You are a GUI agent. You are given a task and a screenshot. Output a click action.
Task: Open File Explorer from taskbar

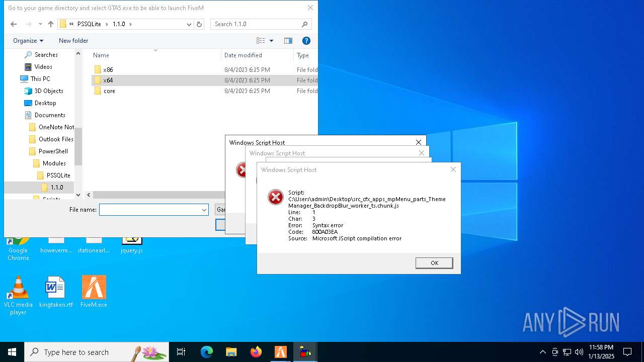click(231, 352)
